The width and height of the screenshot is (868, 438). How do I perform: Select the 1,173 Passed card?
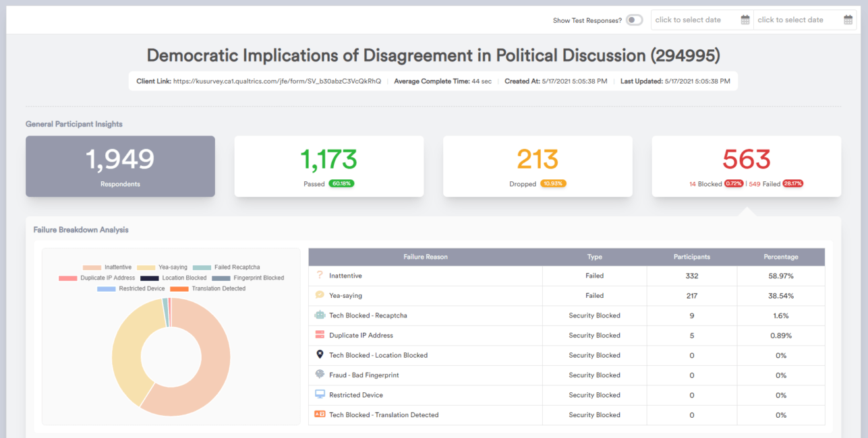[328, 166]
